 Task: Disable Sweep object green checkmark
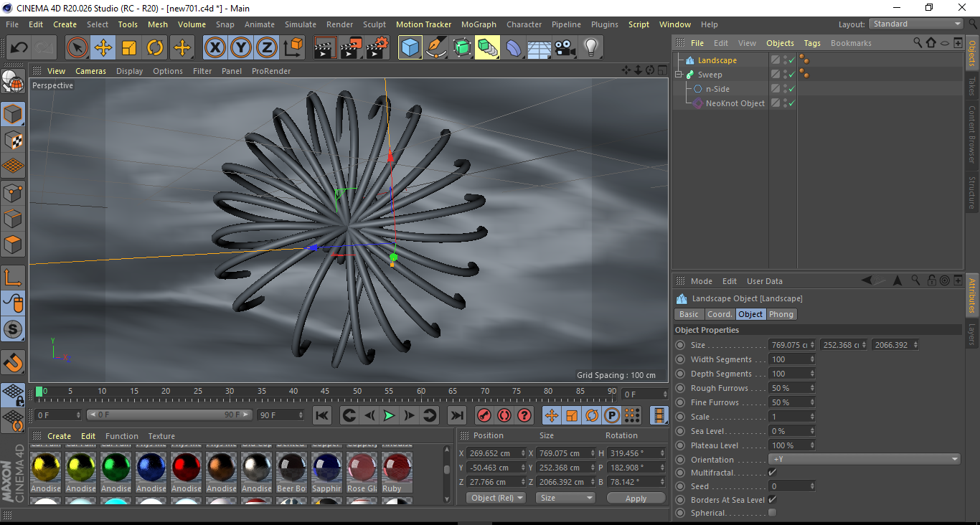(792, 75)
